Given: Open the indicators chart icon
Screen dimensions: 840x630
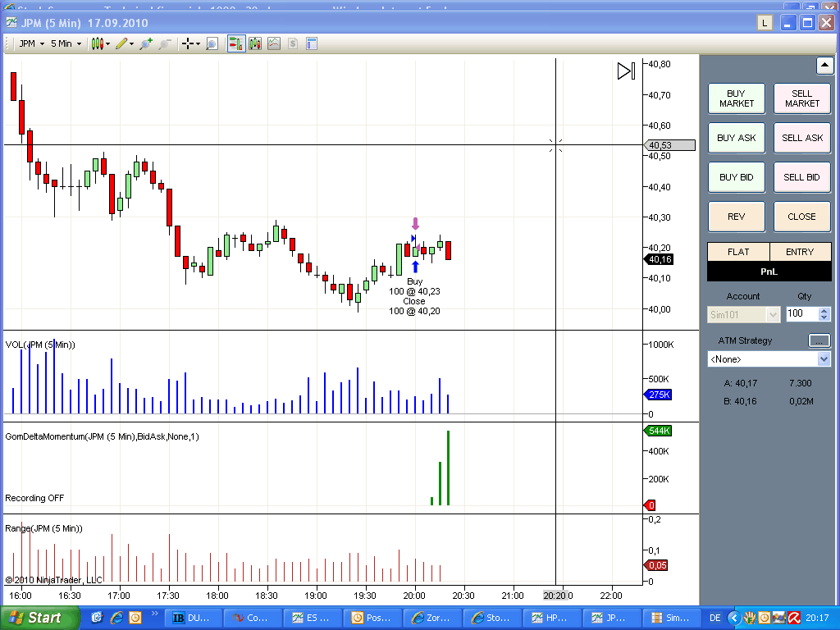Looking at the screenshot, I should pos(274,44).
